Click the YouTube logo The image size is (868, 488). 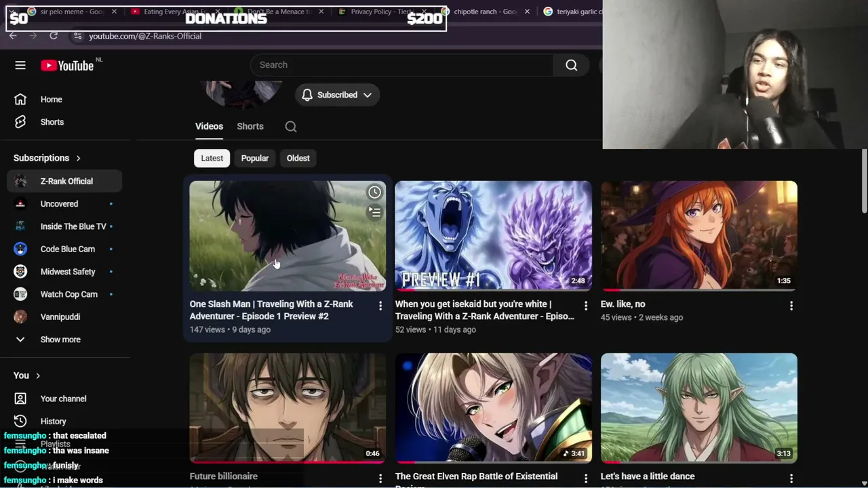[x=67, y=65]
